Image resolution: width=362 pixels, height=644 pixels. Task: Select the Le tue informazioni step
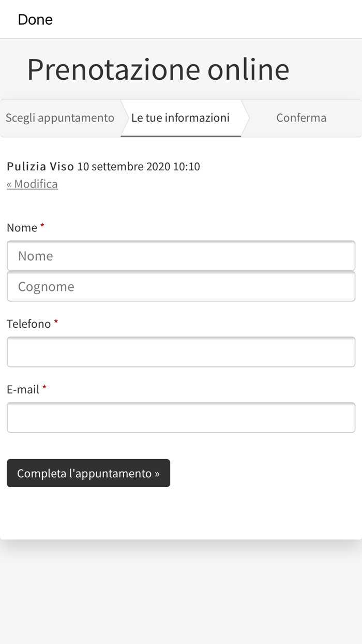tap(180, 118)
